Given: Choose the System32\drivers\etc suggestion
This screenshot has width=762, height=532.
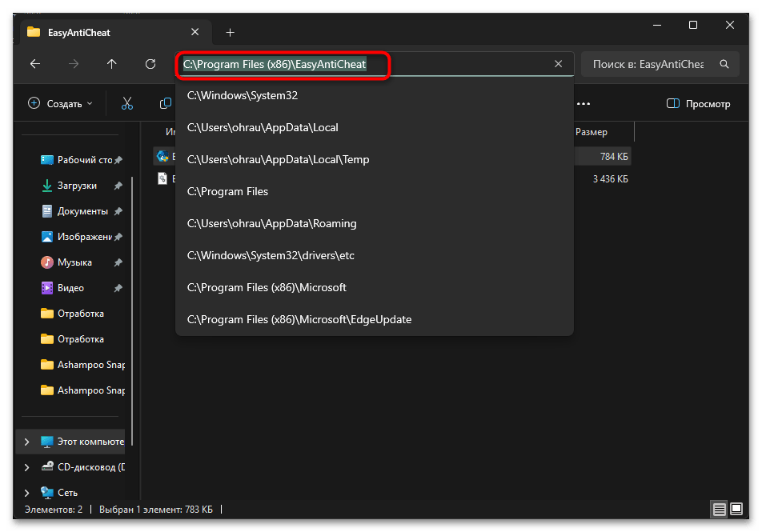Looking at the screenshot, I should pos(375,255).
